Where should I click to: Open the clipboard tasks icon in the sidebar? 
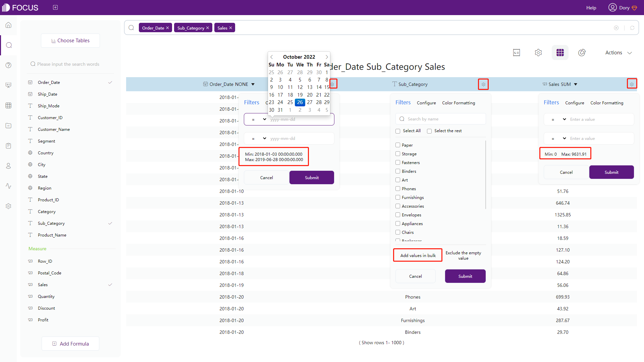click(9, 146)
